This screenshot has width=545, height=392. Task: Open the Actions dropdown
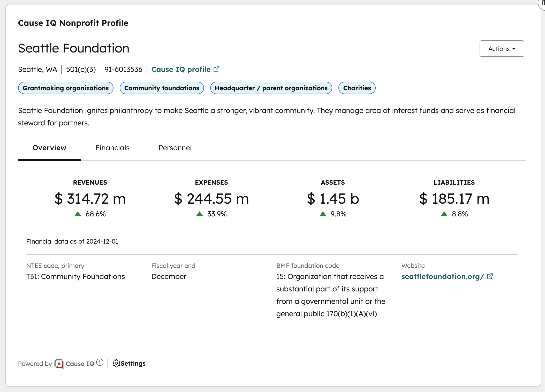502,49
